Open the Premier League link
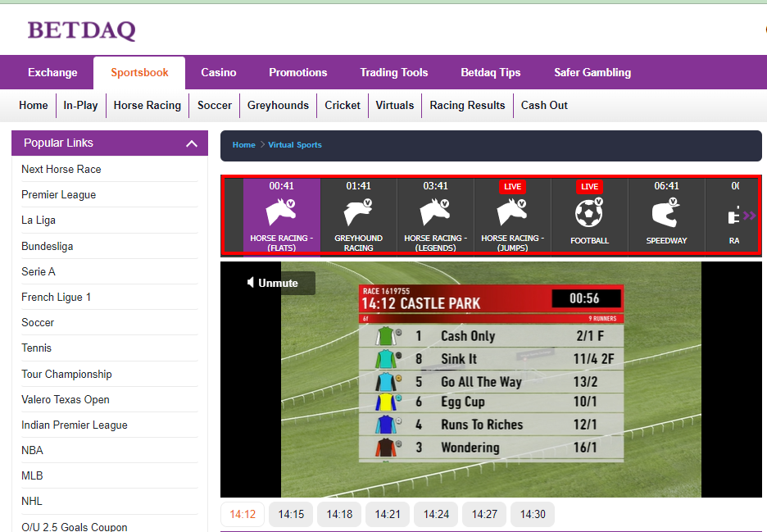Screen dimensions: 767x532 (x=59, y=195)
